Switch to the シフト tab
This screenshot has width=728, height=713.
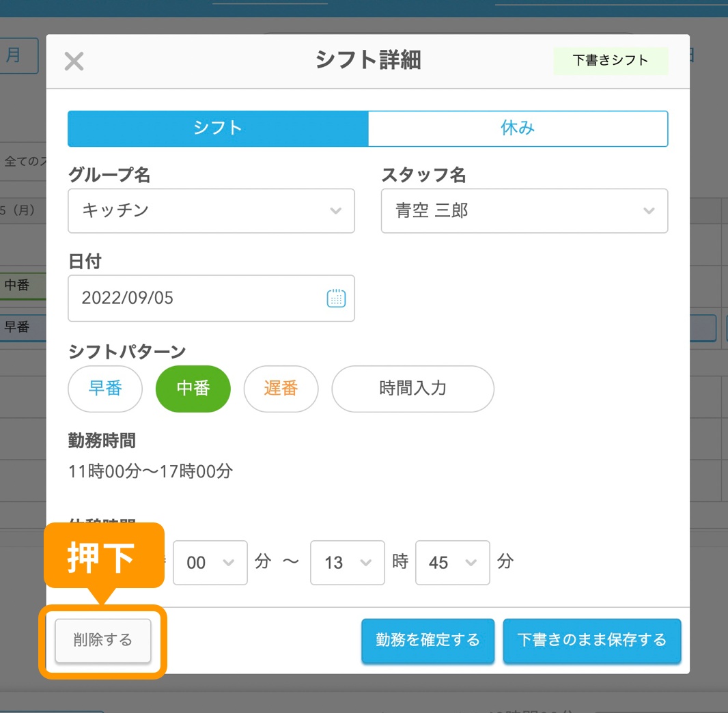click(x=217, y=128)
